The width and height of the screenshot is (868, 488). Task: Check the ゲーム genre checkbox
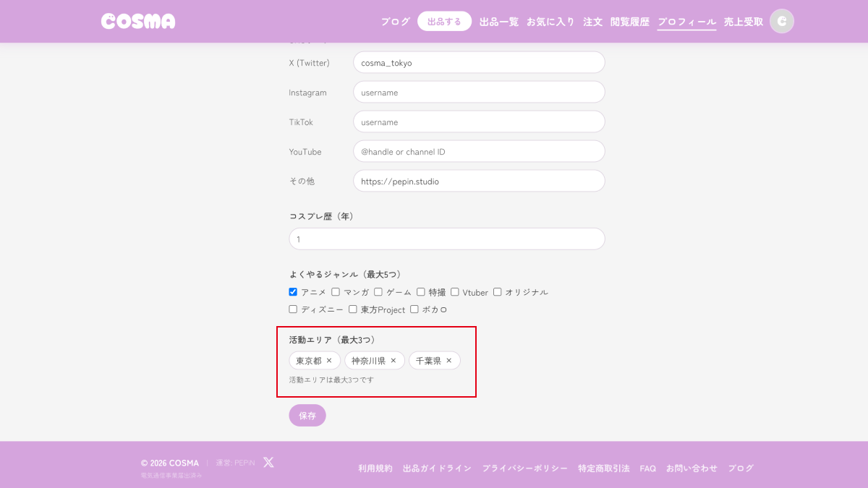pyautogui.click(x=378, y=292)
